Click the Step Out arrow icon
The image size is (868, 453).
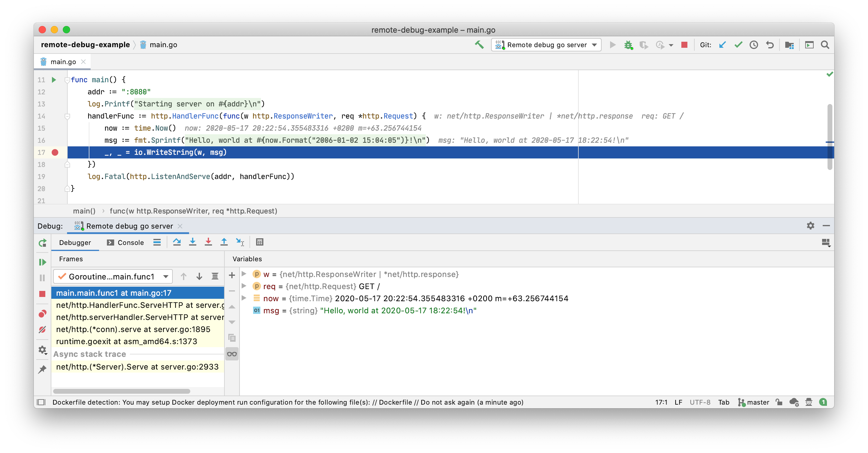point(224,242)
